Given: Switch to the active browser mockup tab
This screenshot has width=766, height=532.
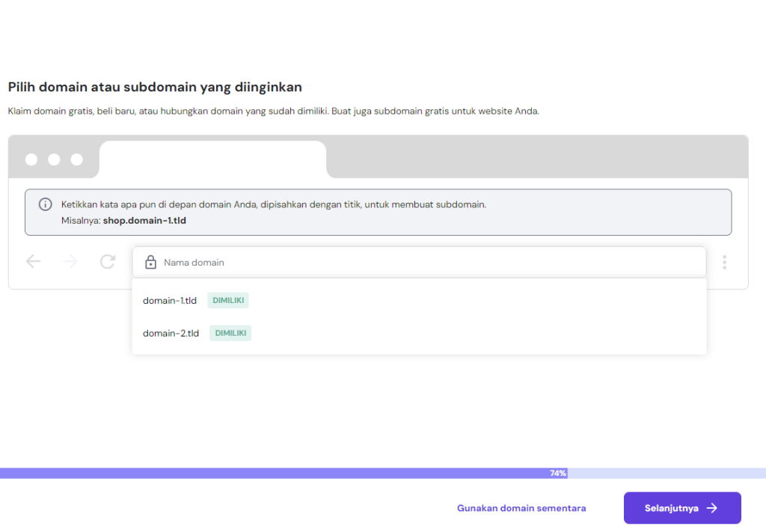Looking at the screenshot, I should 212,159.
